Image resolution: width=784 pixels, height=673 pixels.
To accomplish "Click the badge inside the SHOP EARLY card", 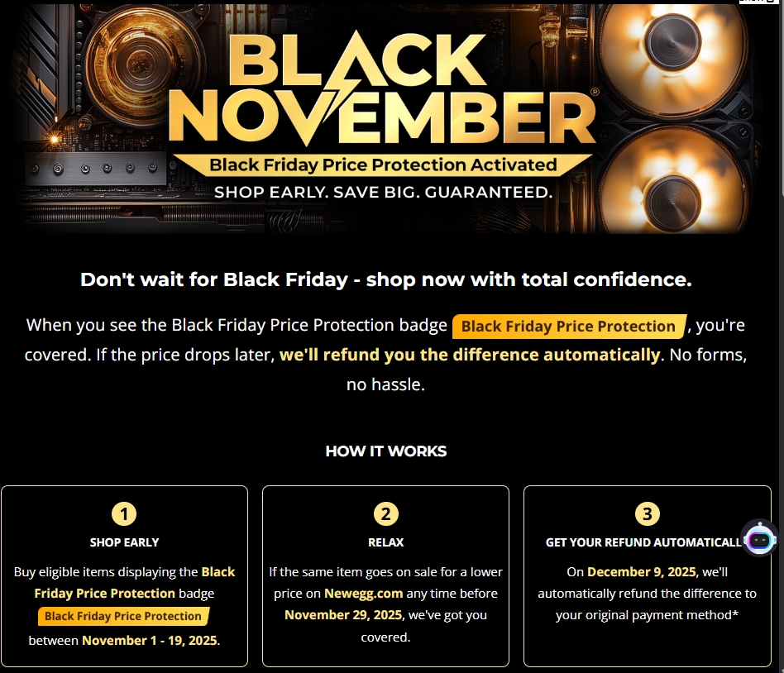I will [x=124, y=616].
